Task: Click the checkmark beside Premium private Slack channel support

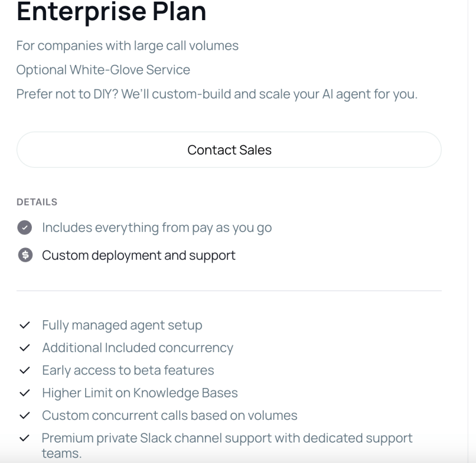Action: point(24,438)
